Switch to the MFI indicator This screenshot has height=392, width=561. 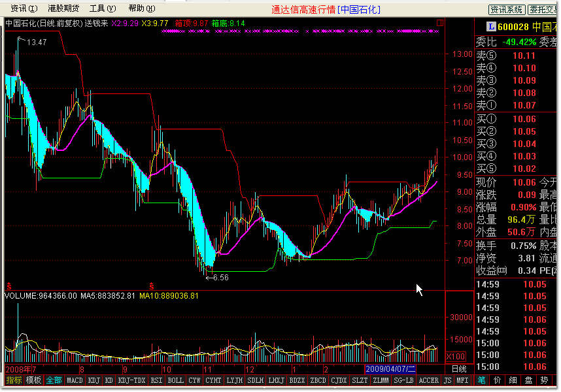(462, 380)
